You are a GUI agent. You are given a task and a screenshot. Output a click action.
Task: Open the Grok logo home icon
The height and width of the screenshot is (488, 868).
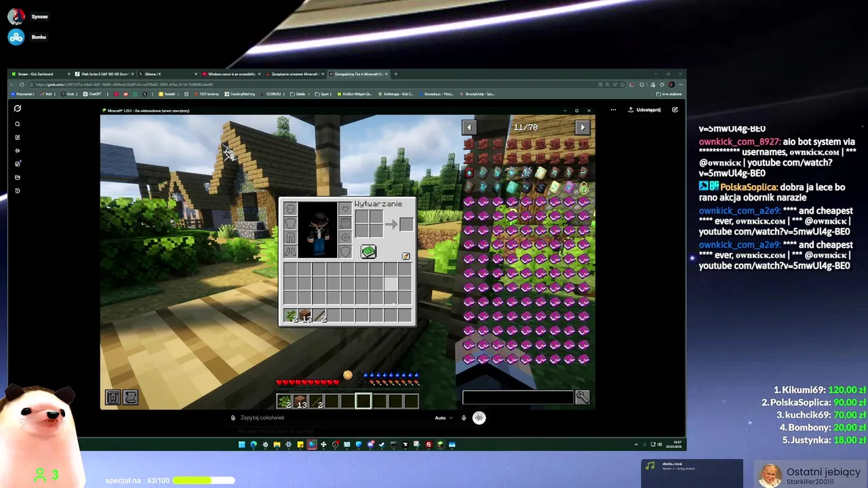(18, 108)
